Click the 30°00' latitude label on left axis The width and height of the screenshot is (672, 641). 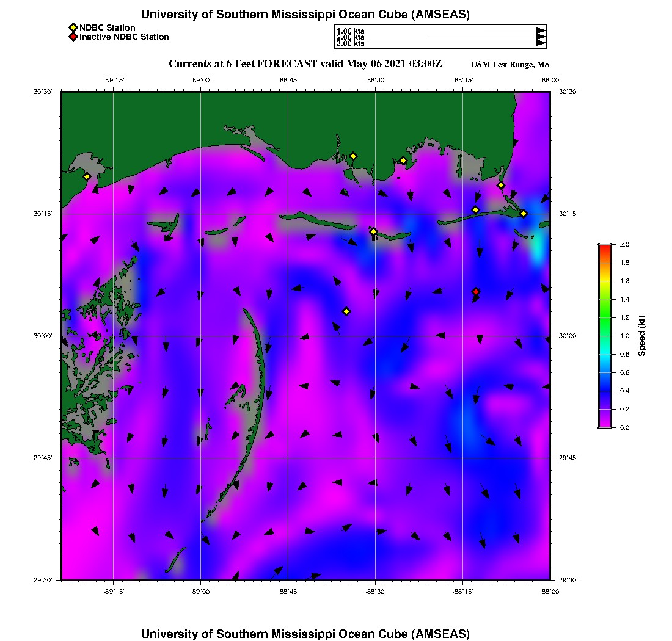tap(46, 336)
